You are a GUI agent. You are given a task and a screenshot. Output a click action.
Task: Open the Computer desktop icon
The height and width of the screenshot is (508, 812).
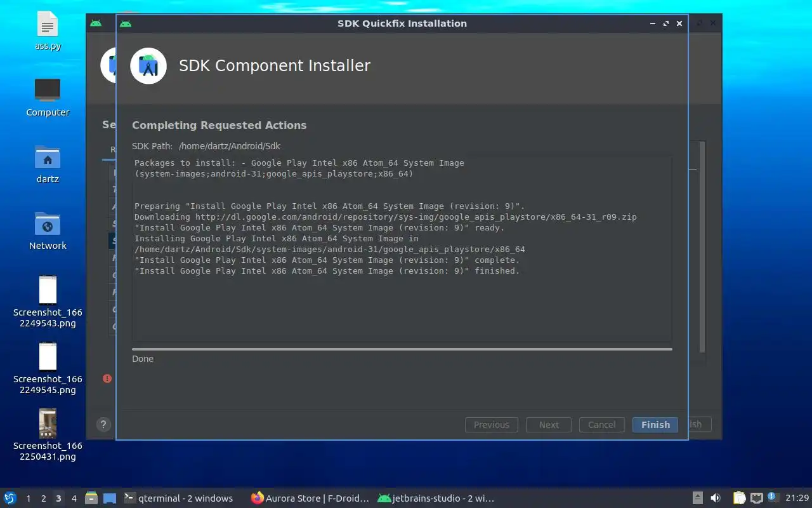(48, 98)
